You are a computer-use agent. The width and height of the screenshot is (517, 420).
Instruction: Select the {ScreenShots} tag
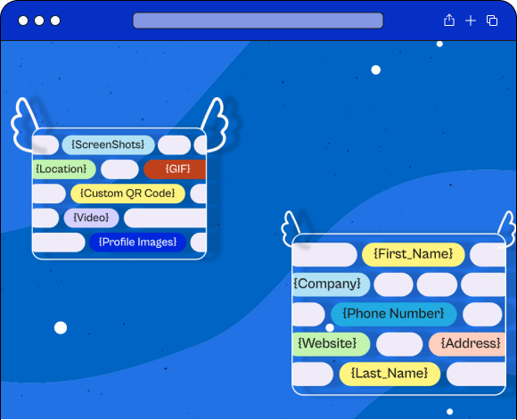click(x=108, y=144)
